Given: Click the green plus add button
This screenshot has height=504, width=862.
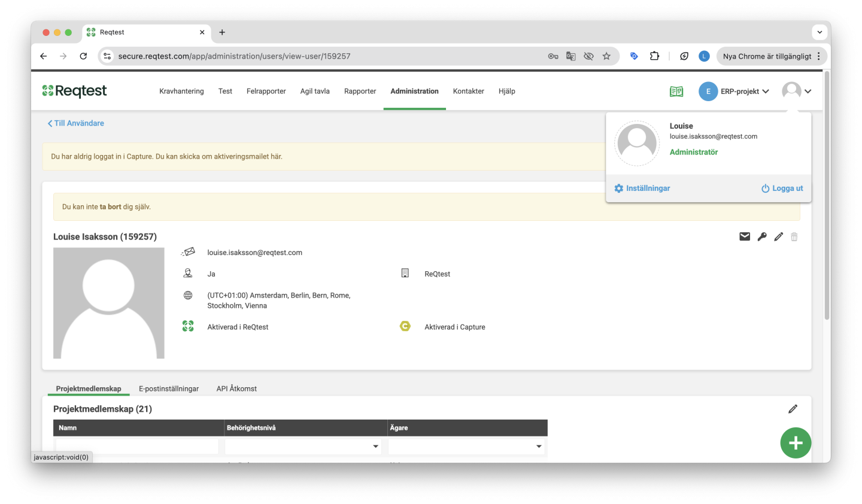Looking at the screenshot, I should pos(796,443).
